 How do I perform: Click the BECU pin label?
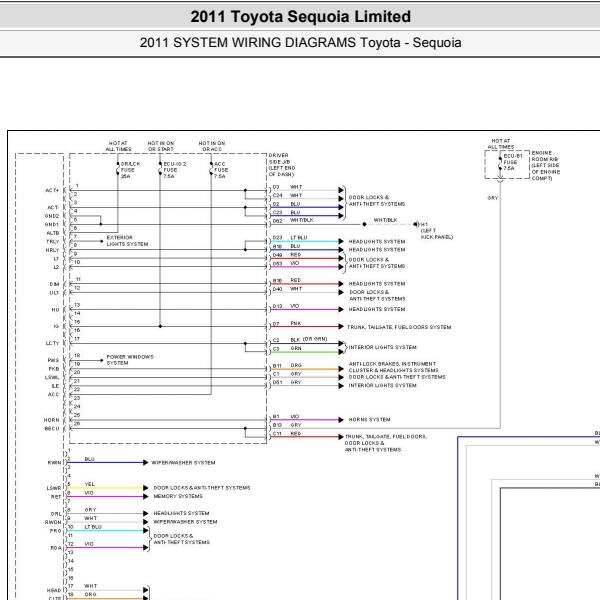coord(52,429)
